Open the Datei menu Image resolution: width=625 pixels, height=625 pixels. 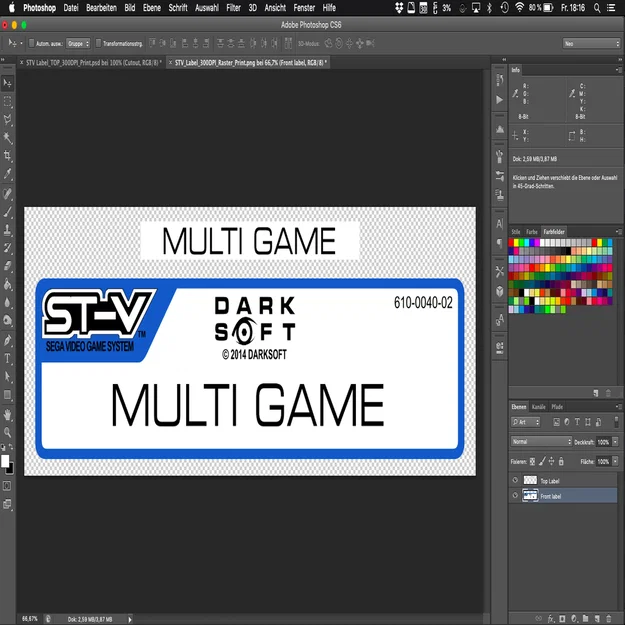pos(71,8)
